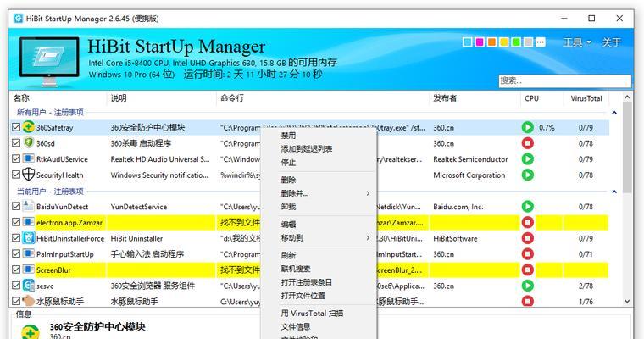
Task: Collapse the 当前用户 - 注册表项 group
Action: pyautogui.click(x=614, y=192)
